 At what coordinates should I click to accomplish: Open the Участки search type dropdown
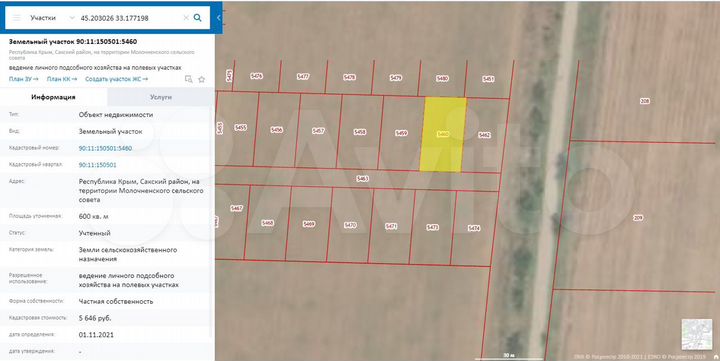[52, 18]
